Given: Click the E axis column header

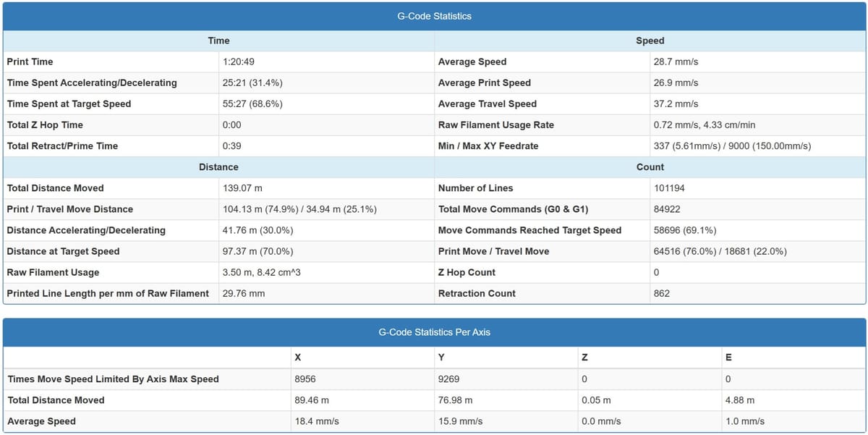Looking at the screenshot, I should click(728, 358).
